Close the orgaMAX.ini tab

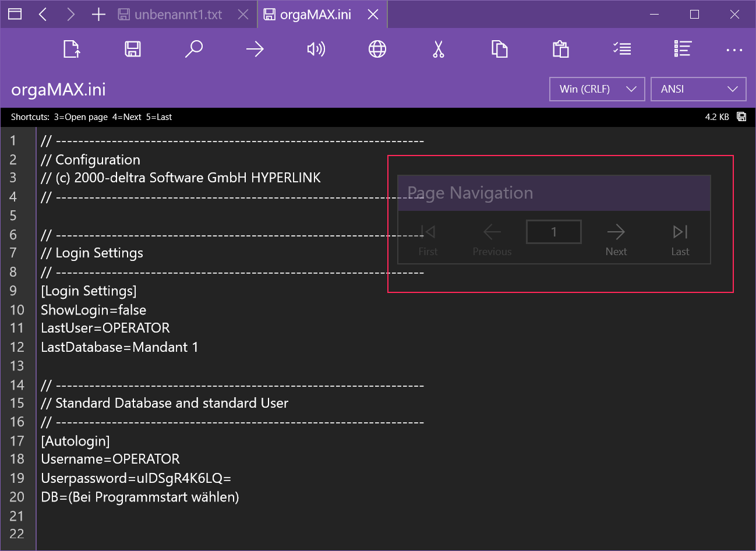tap(373, 15)
